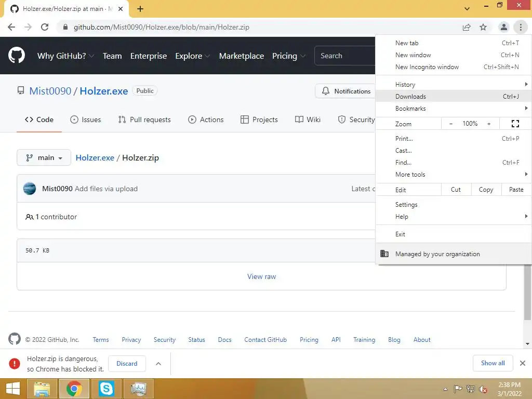Open the main branch selector dropdown
This screenshot has height=399, width=532.
44,158
